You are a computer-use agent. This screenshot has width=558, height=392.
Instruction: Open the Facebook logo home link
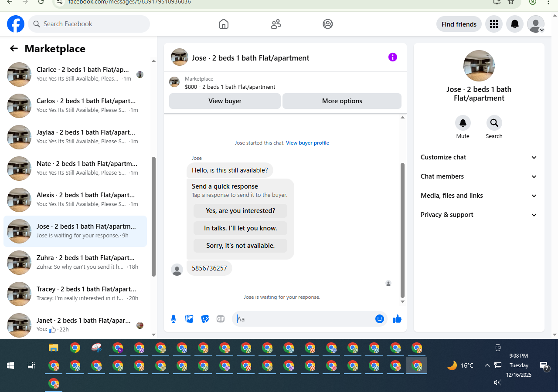(16, 24)
